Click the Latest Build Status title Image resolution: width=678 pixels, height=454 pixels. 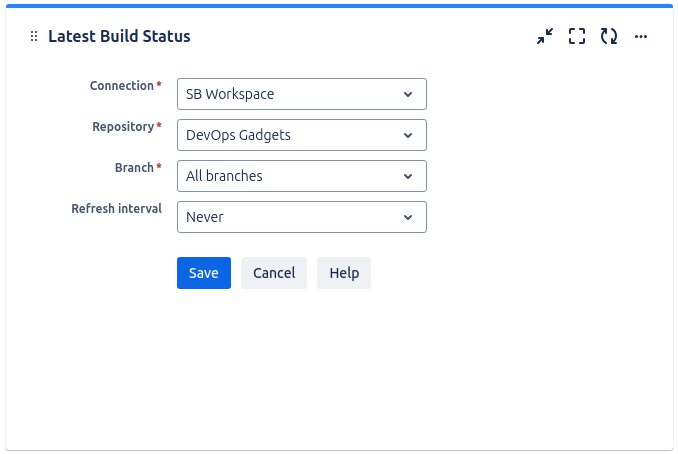tap(119, 36)
